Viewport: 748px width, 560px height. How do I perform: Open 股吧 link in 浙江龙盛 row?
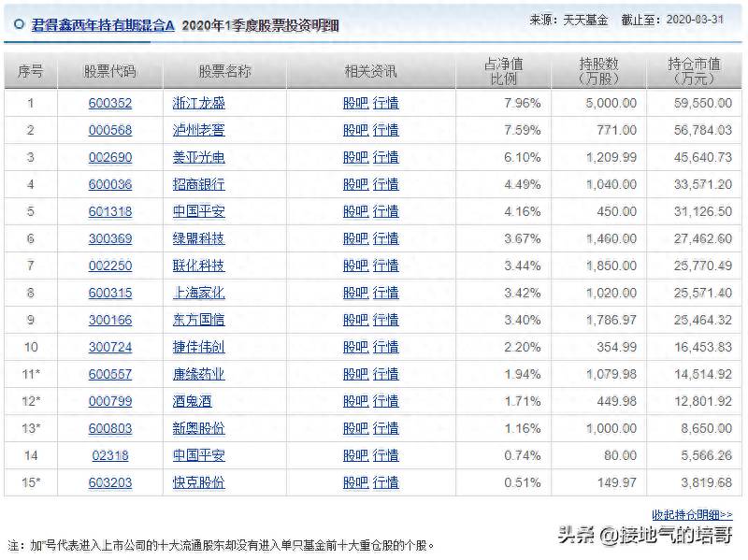[356, 103]
